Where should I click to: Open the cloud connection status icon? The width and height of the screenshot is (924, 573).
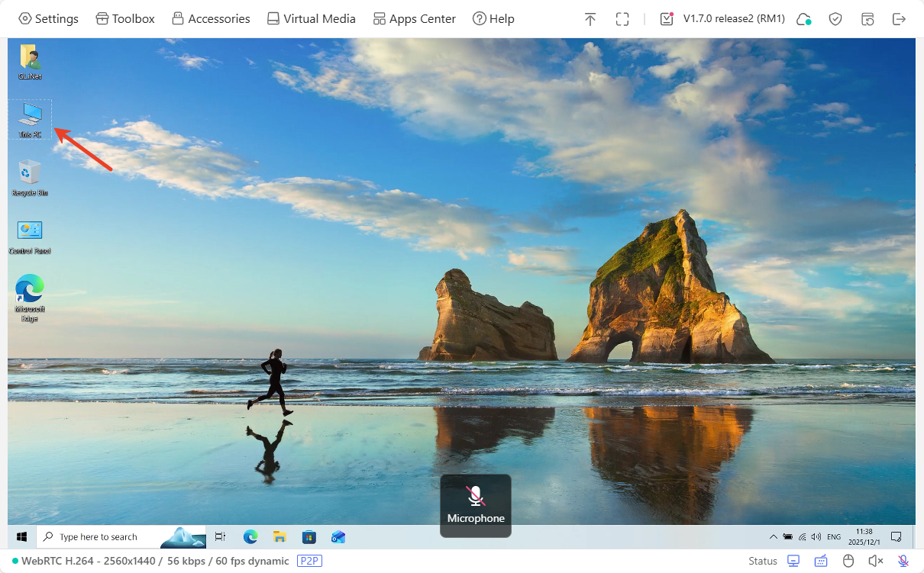[x=803, y=19]
